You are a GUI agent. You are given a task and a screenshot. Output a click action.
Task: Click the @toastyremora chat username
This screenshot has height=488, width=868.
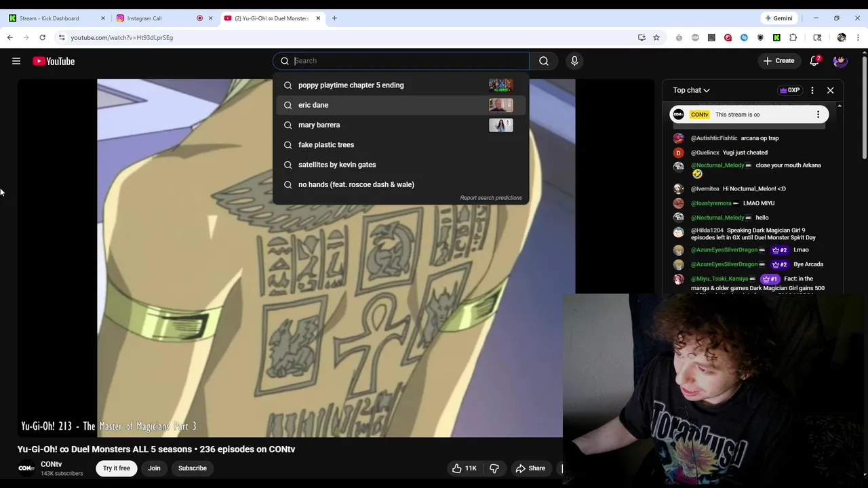click(x=711, y=203)
